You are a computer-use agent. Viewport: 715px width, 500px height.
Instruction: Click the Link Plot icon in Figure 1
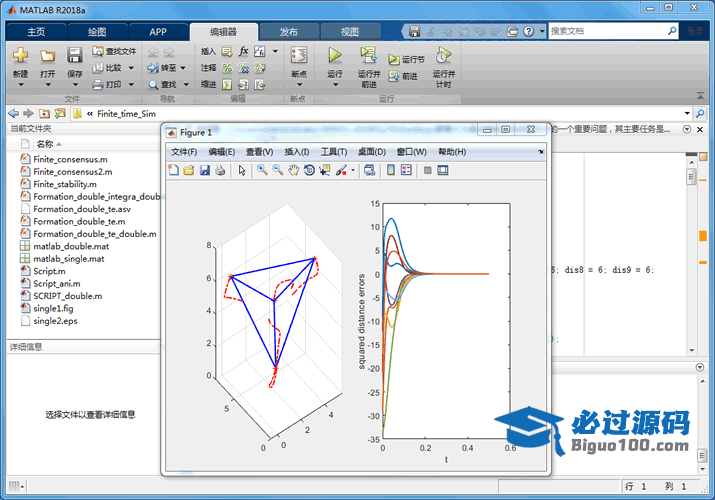coord(369,170)
